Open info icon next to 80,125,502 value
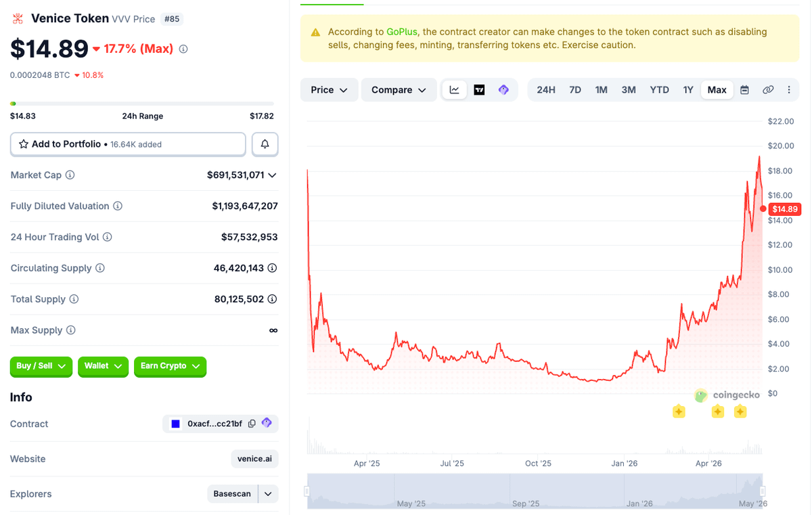Screen dimensions: 812x515 (273, 299)
